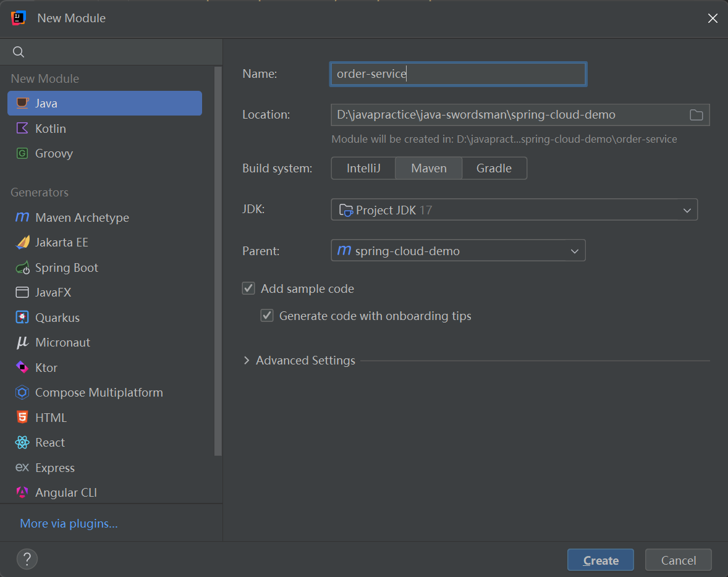Select React generator label
This screenshot has height=577, width=728.
(x=50, y=443)
